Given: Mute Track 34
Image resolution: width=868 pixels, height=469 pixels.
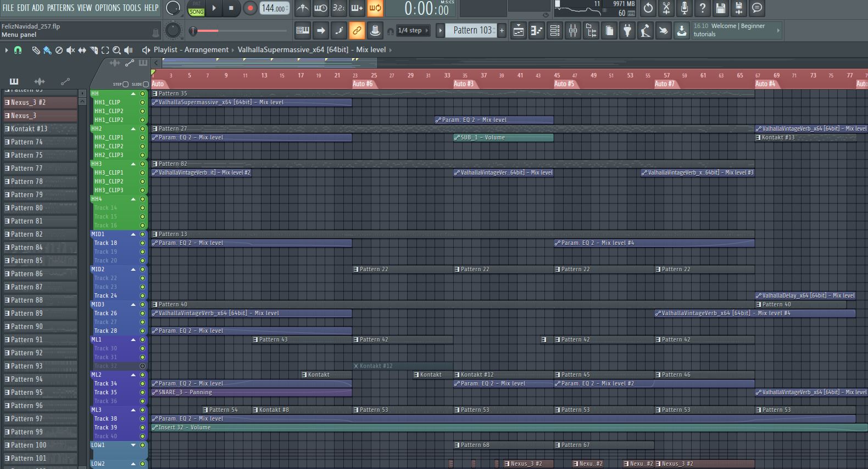Looking at the screenshot, I should (x=142, y=383).
